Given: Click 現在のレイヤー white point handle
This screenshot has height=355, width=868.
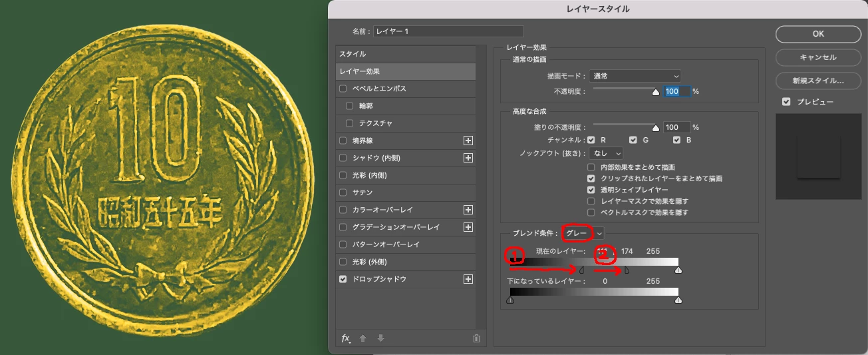Looking at the screenshot, I should (x=678, y=270).
